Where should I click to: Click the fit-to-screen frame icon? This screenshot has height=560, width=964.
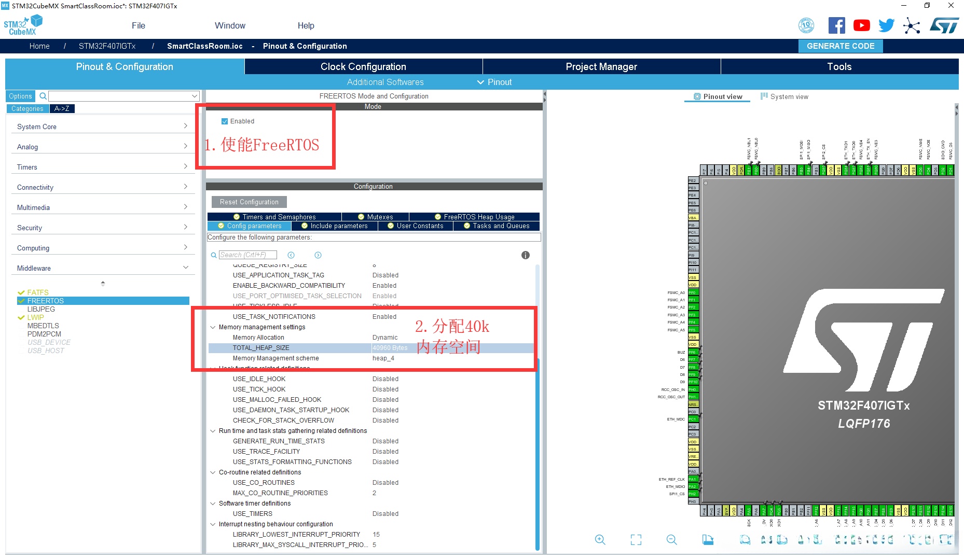tap(636, 540)
